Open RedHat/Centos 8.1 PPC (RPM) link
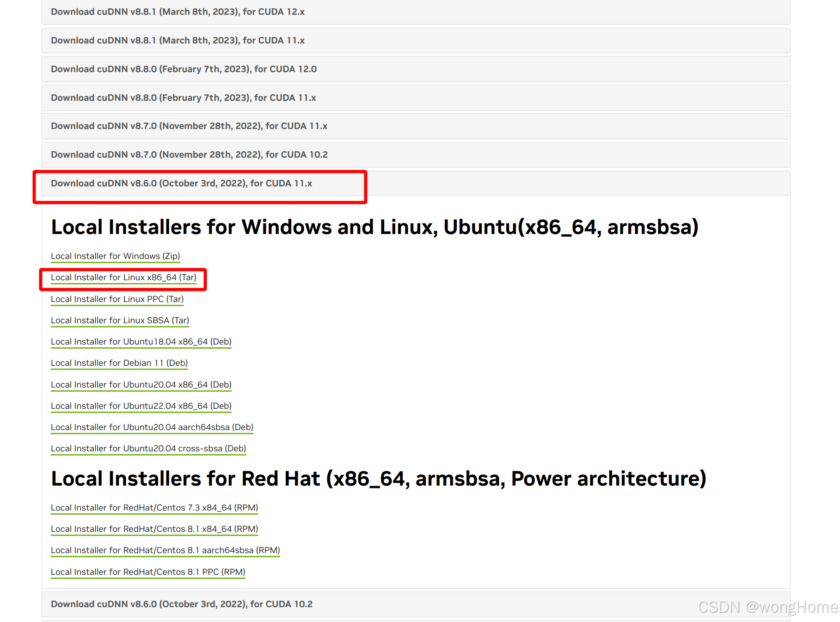Image resolution: width=840 pixels, height=622 pixels. tap(148, 572)
